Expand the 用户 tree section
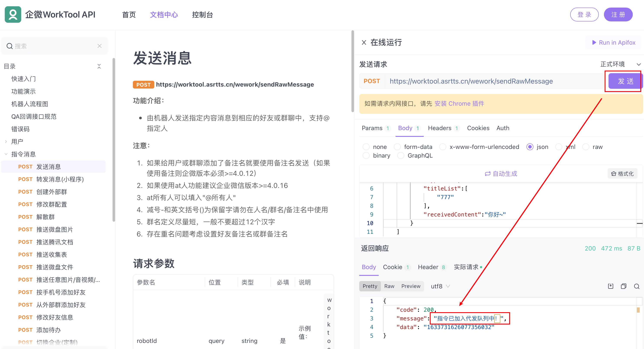 (6, 142)
